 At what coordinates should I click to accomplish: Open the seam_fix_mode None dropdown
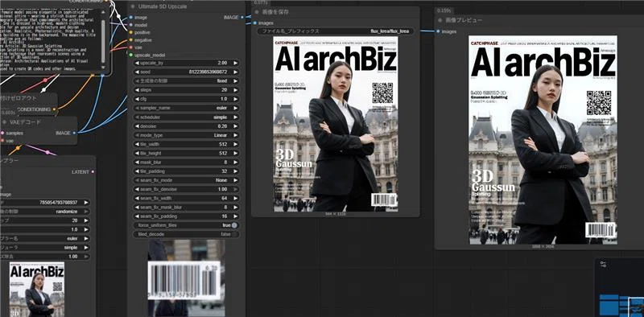pos(187,180)
